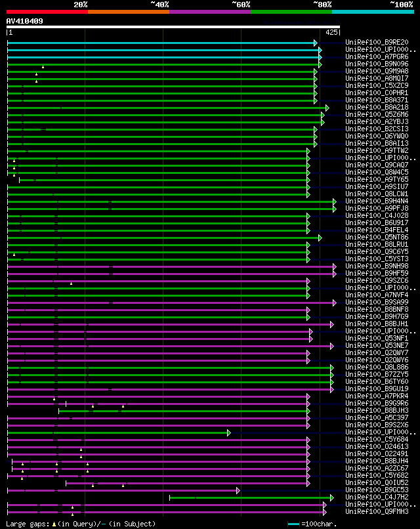
Task: Click the start tick of UniRef100_B8BJH3 alignment
Action: [58, 412]
